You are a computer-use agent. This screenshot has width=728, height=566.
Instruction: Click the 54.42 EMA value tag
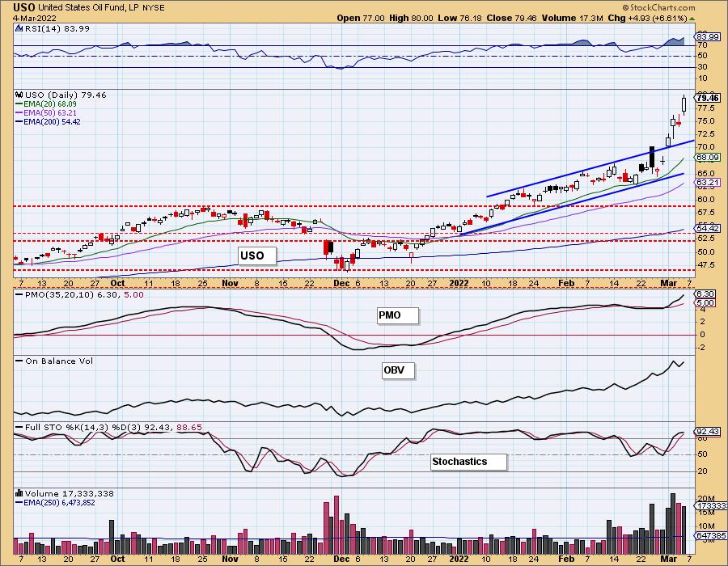pos(709,228)
